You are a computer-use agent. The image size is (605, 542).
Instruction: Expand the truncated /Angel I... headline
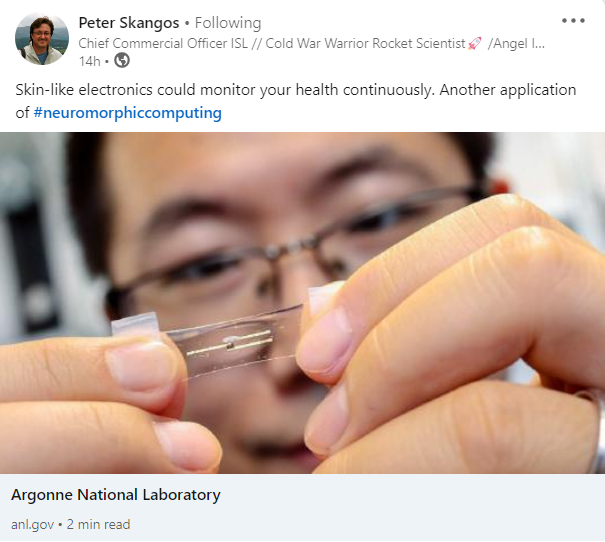tap(516, 43)
